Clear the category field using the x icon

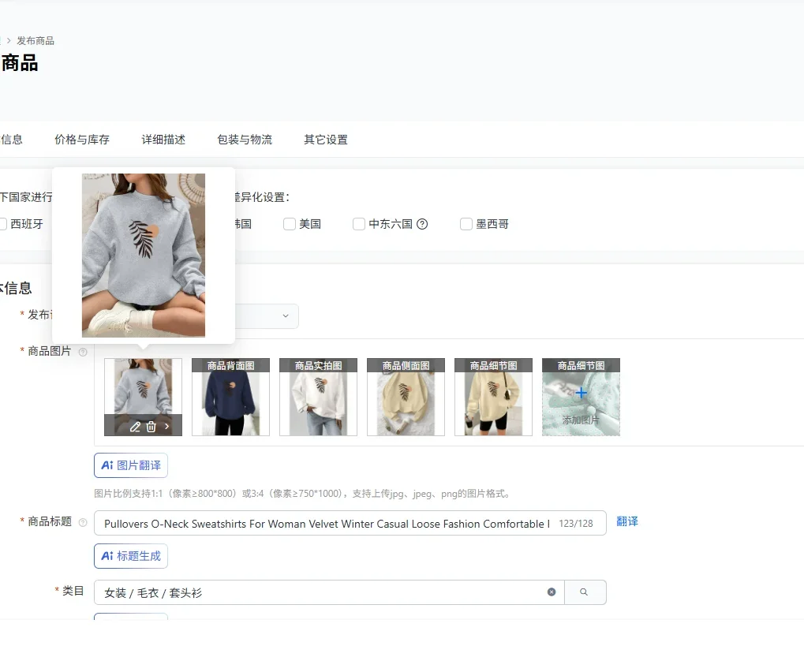[x=552, y=592]
